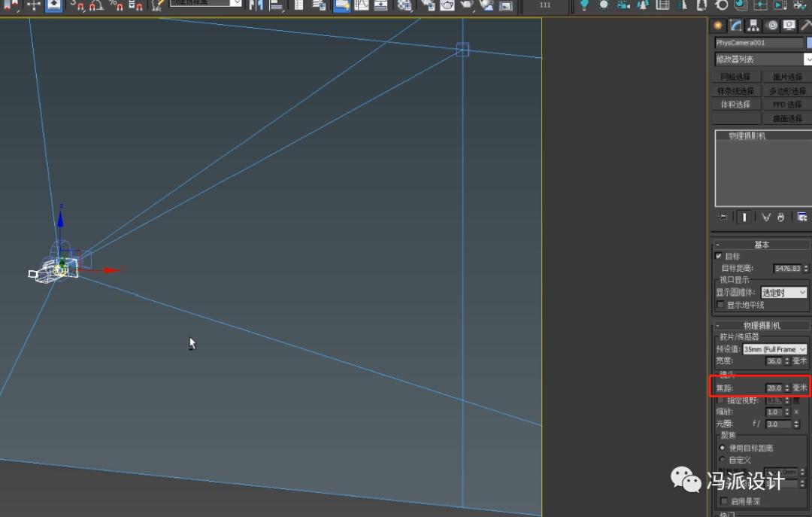
Task: Open the 显示圆锥体 dropdown
Action: (x=783, y=293)
